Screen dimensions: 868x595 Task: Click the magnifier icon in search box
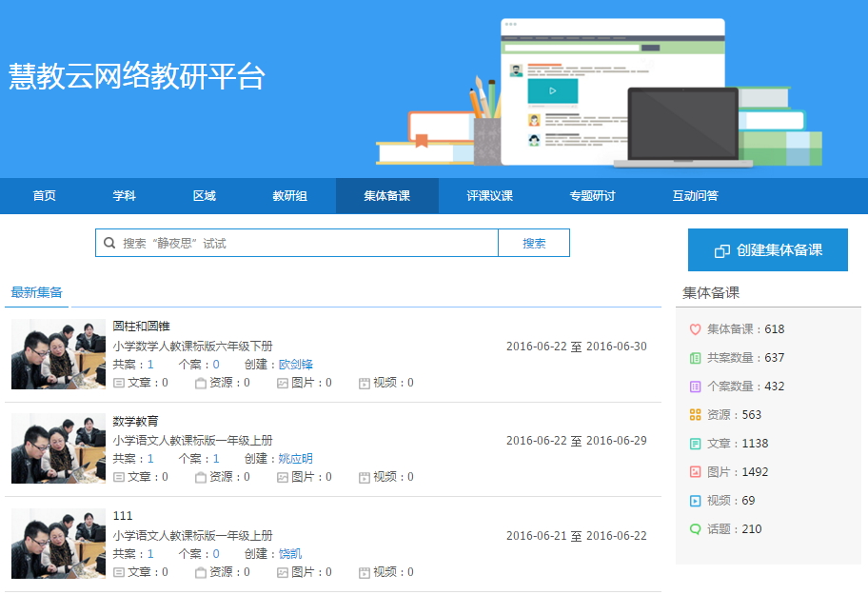(x=109, y=244)
